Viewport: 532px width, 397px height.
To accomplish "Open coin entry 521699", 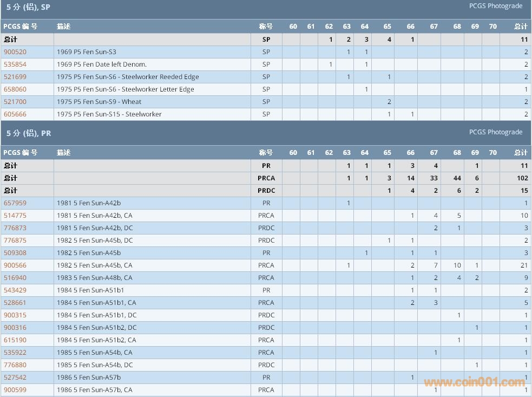I will [x=15, y=77].
